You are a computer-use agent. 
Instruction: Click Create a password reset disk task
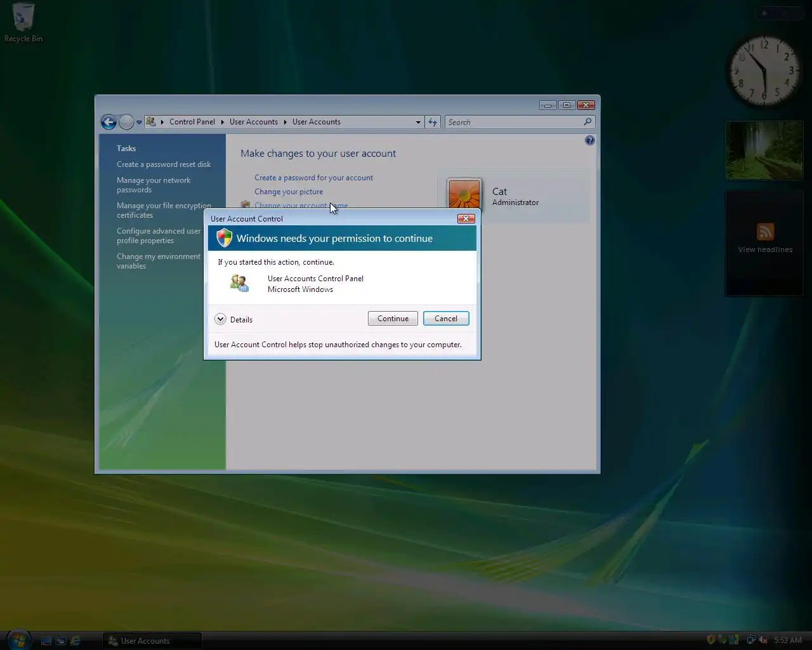(164, 164)
